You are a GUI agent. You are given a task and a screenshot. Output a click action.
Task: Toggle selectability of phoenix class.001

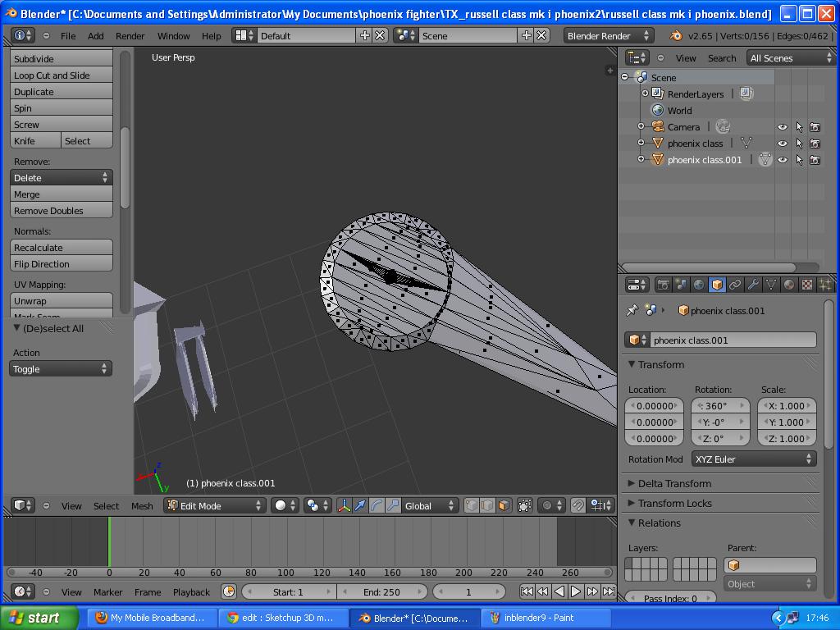click(800, 160)
